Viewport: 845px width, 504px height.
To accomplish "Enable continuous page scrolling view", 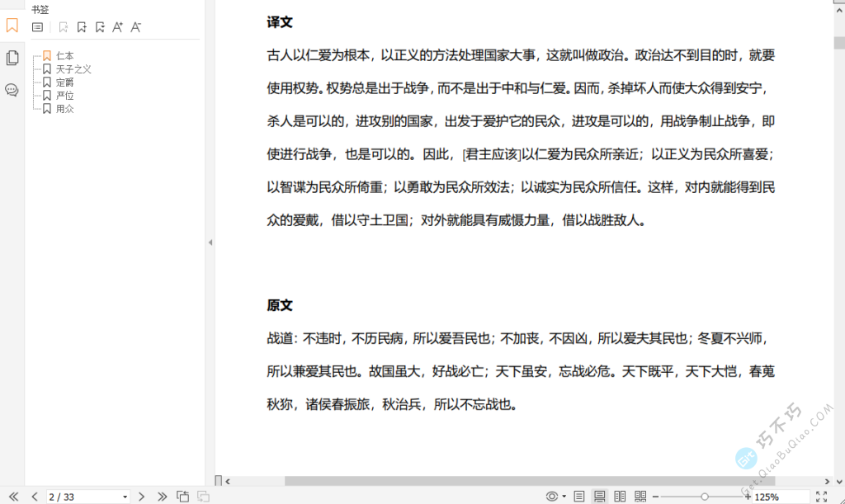I will coord(600,497).
